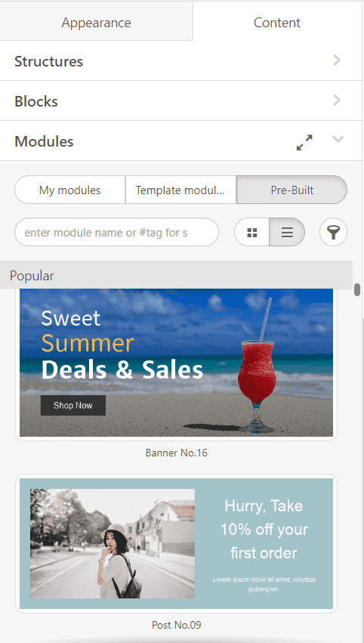Select the Pre-Built modules toggle
The width and height of the screenshot is (364, 643).
pos(292,190)
